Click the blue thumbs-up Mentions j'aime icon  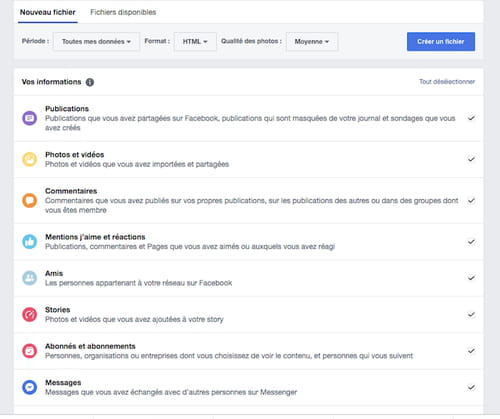29,242
